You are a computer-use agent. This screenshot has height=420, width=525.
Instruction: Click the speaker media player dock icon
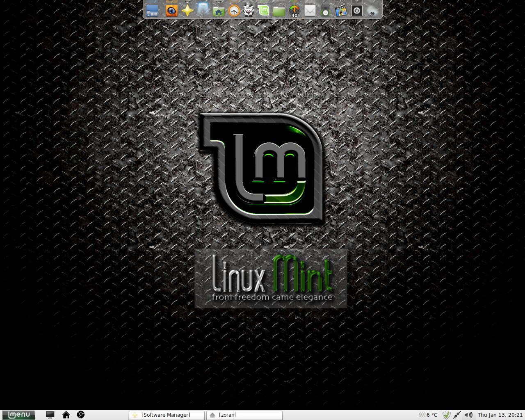[326, 10]
